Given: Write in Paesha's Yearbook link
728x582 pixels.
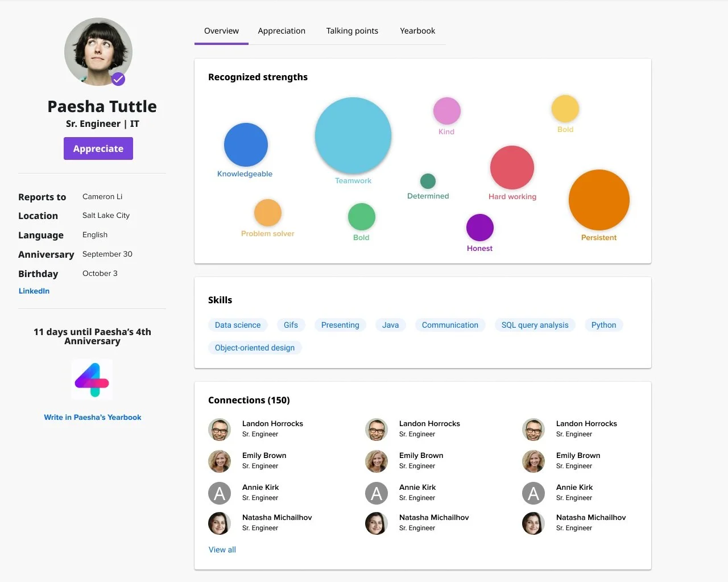Looking at the screenshot, I should click(93, 417).
